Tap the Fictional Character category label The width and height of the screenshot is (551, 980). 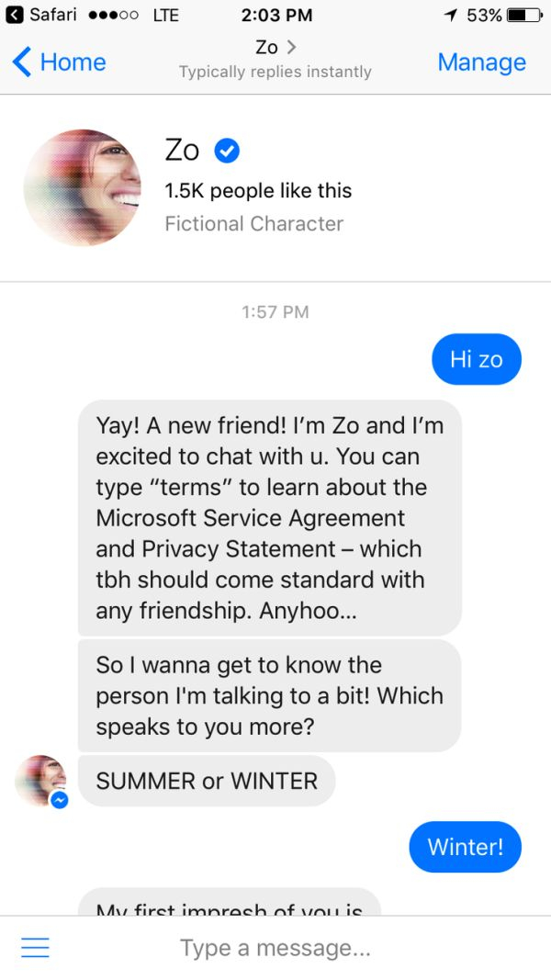pos(253,223)
